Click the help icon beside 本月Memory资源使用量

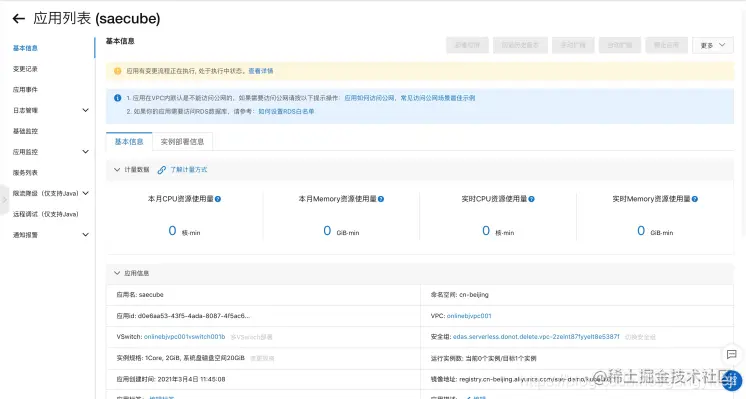381,199
